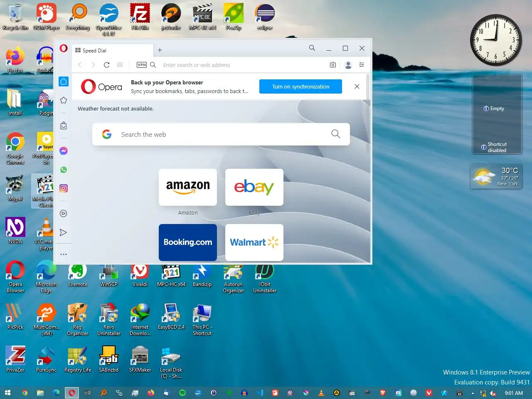The height and width of the screenshot is (399, 532).
Task: Select the PrivaZer desktop icon
Action: pyautogui.click(x=15, y=360)
